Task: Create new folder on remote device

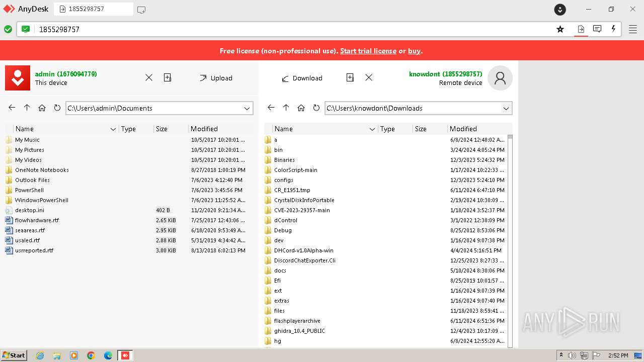Action: [350, 77]
